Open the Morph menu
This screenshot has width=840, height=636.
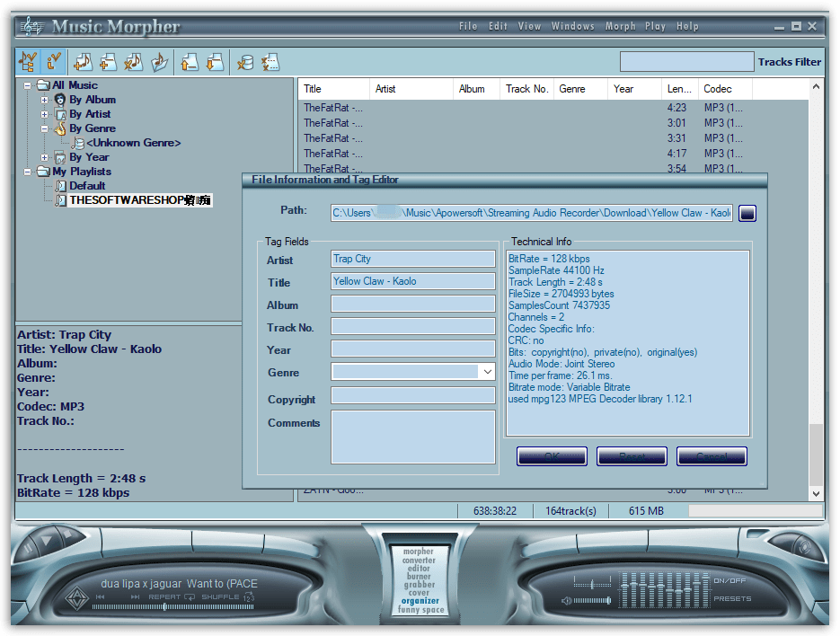621,26
